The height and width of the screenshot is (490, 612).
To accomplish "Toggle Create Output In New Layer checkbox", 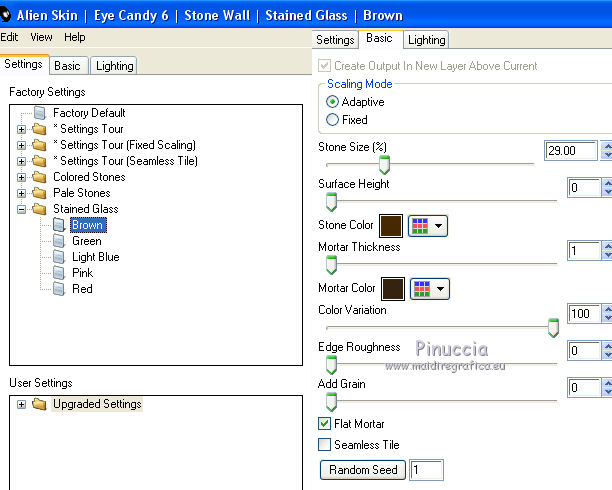I will click(324, 66).
